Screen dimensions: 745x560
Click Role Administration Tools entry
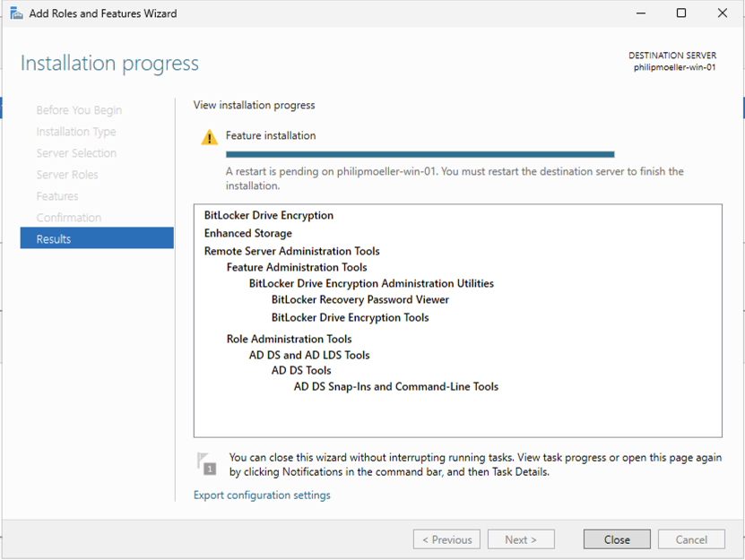click(289, 339)
